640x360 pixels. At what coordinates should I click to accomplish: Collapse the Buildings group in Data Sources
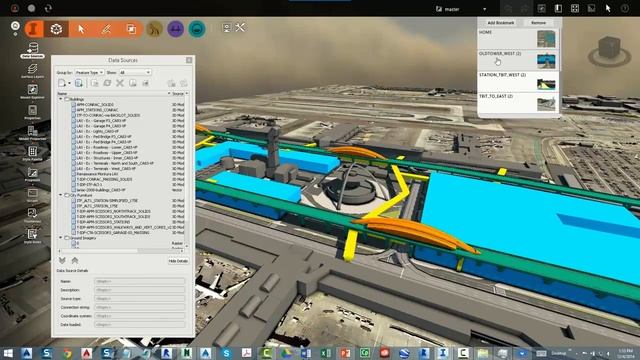click(61, 99)
